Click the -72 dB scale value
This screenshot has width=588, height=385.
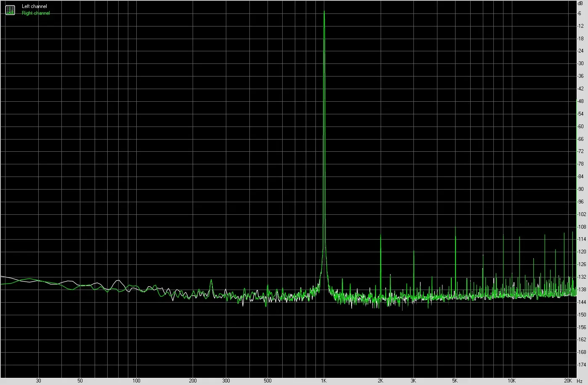(x=580, y=151)
